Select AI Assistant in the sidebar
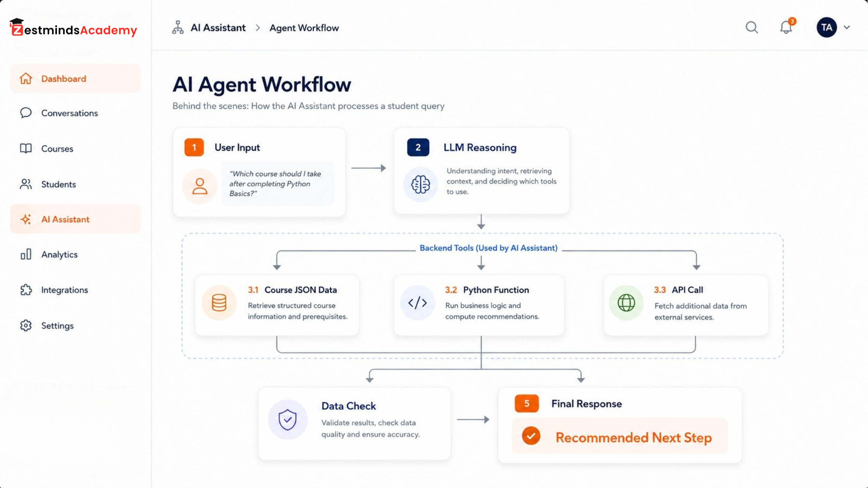 click(x=75, y=219)
